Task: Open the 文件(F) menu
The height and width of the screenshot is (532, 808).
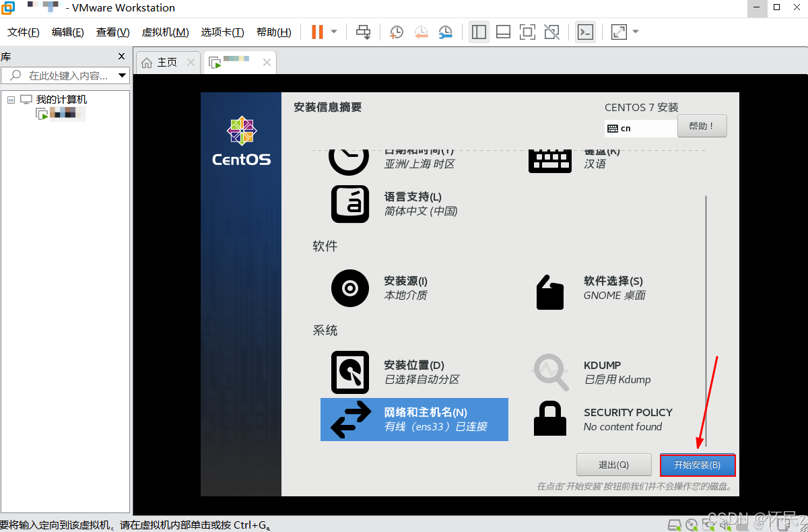Action: [24, 32]
